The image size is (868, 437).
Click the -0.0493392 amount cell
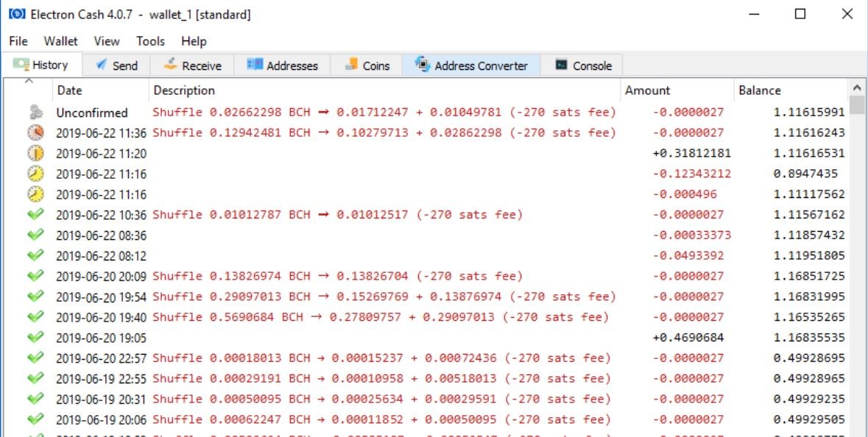point(688,255)
